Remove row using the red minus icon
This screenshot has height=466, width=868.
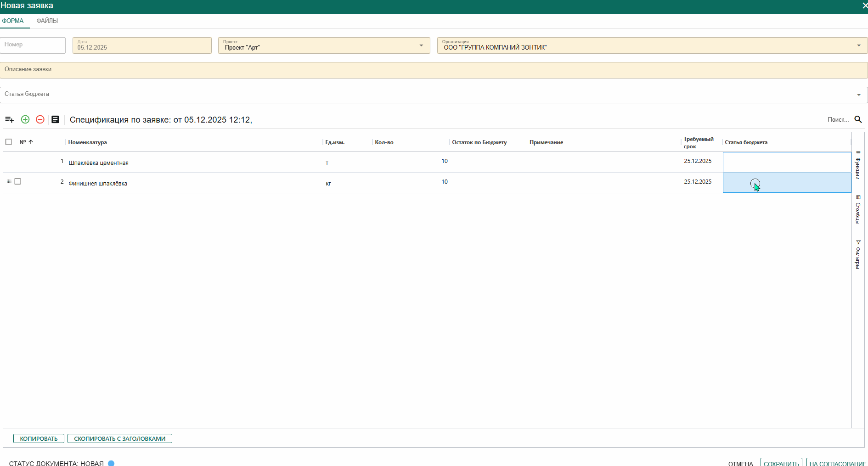(40, 119)
